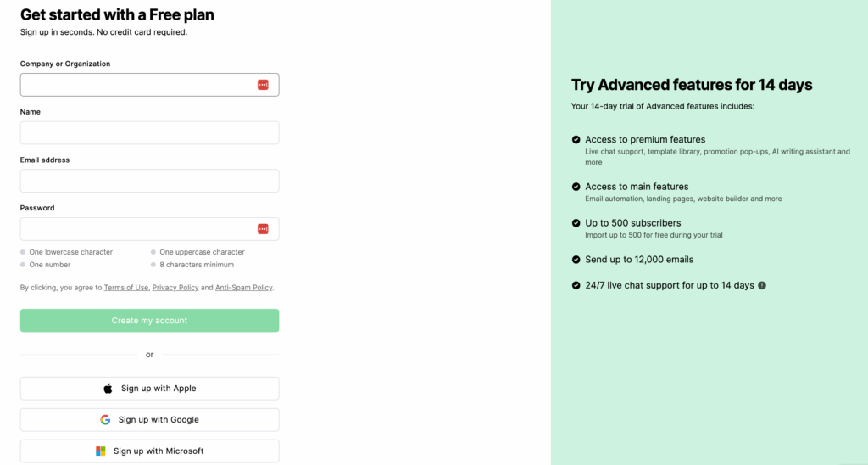868x465 pixels.
Task: Click checkmark beside Send up to 12,000 emails
Action: [x=576, y=260]
